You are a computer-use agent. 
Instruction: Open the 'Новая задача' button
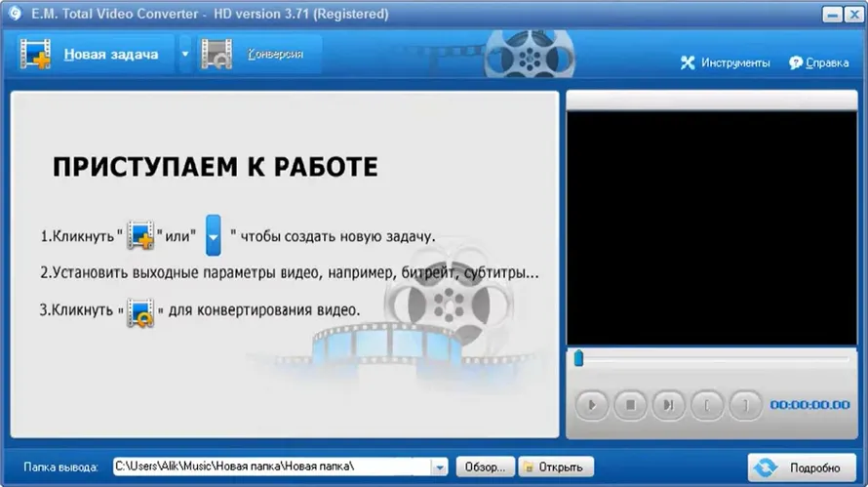pyautogui.click(x=96, y=54)
